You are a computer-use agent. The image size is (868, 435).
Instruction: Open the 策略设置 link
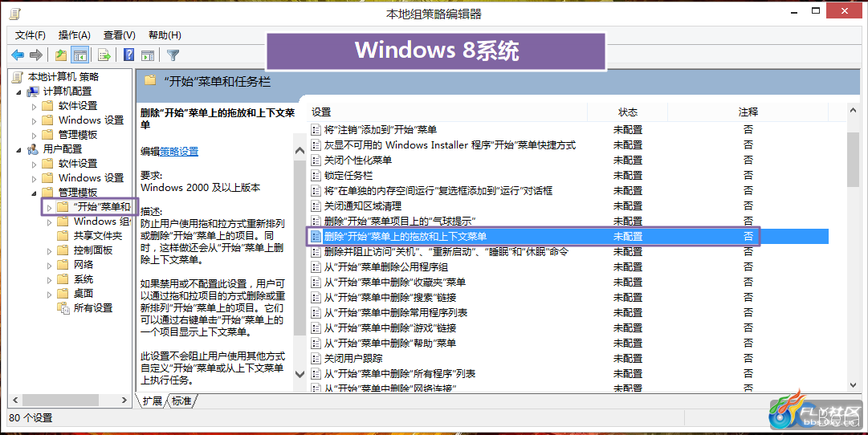click(x=179, y=151)
